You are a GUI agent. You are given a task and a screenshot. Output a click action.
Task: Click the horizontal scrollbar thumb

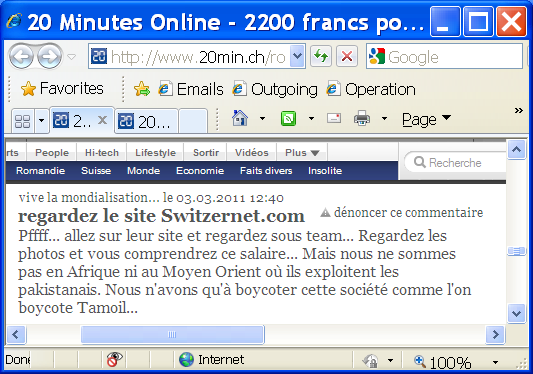pos(172,335)
